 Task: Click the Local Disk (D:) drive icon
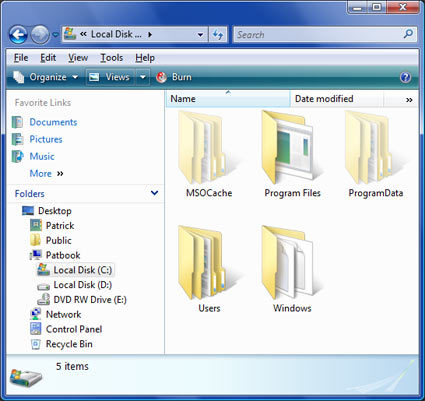pos(44,286)
